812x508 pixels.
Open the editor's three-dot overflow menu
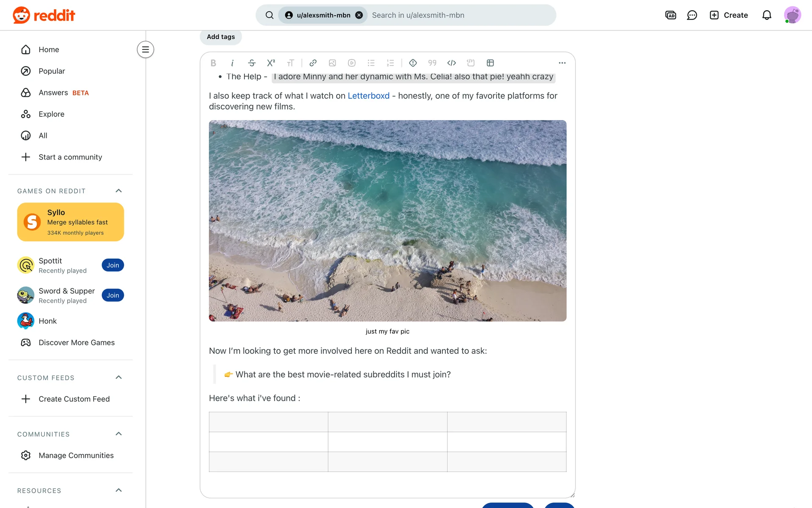pos(562,63)
